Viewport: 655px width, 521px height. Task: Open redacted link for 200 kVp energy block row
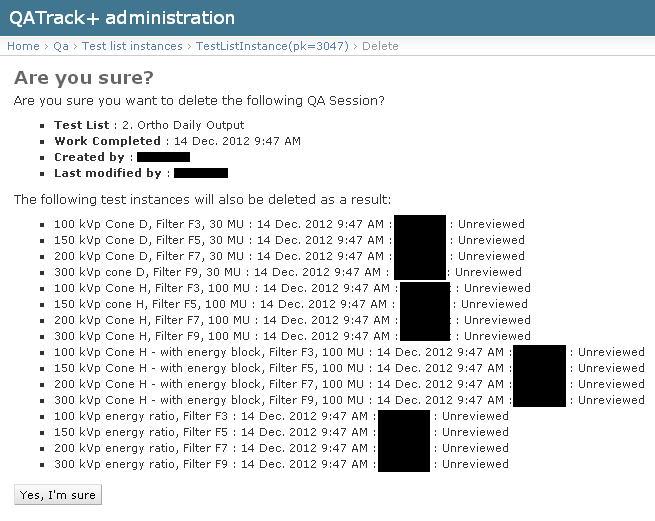(x=539, y=384)
